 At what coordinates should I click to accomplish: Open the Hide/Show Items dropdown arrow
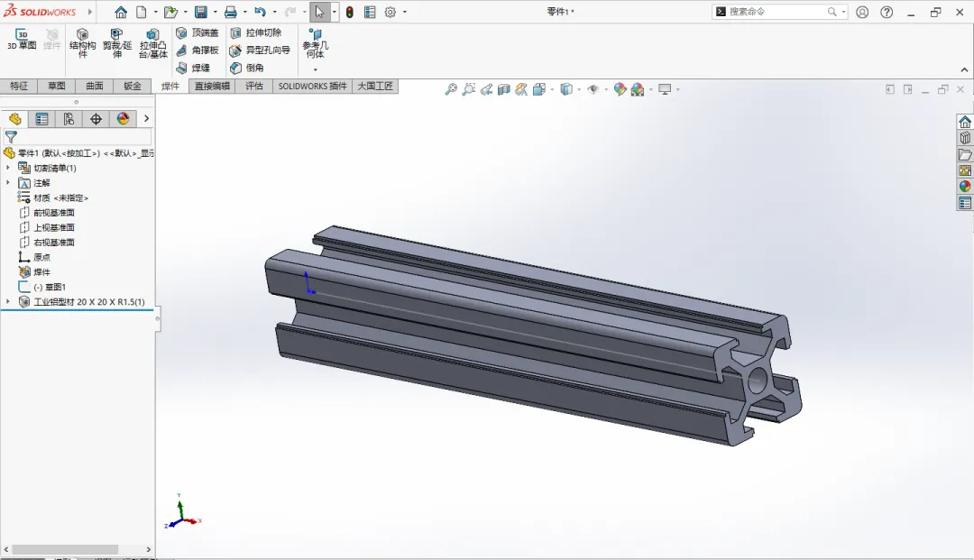point(606,90)
